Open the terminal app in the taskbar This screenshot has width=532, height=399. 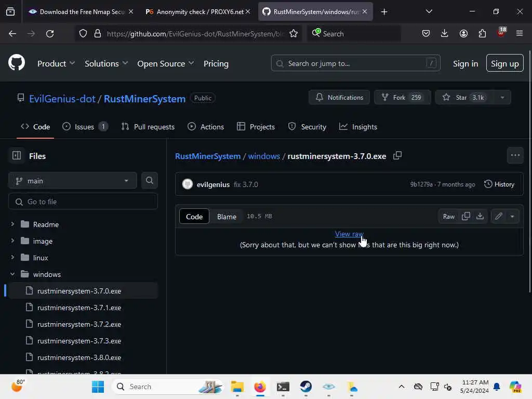283,387
